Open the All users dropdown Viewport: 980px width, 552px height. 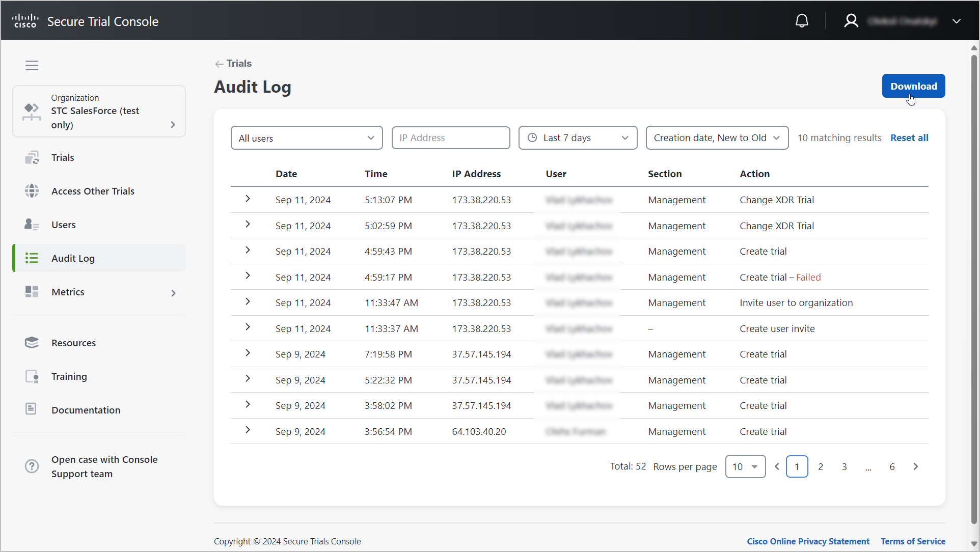tap(307, 138)
